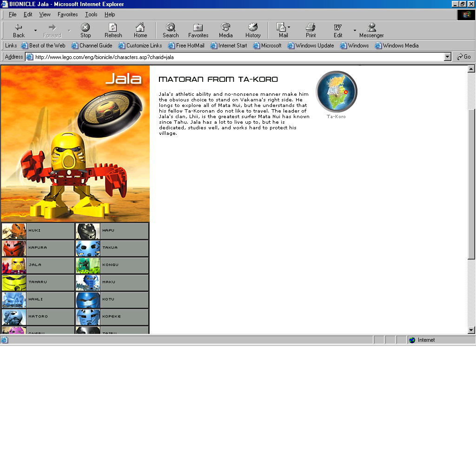Open the Tools menu
This screenshot has width=476, height=465.
point(91,14)
